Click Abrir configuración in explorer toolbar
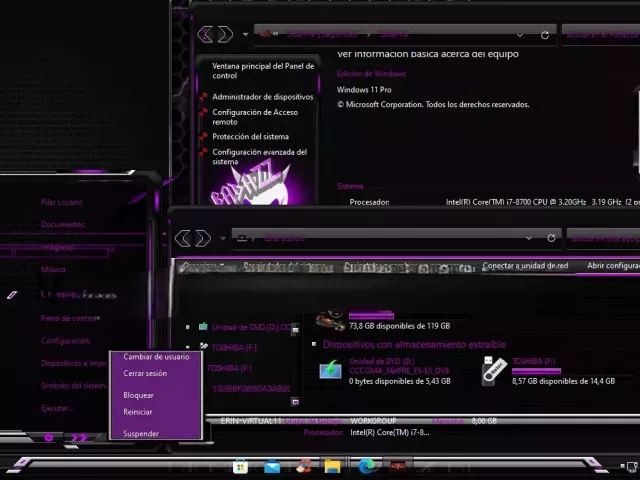 click(x=613, y=266)
